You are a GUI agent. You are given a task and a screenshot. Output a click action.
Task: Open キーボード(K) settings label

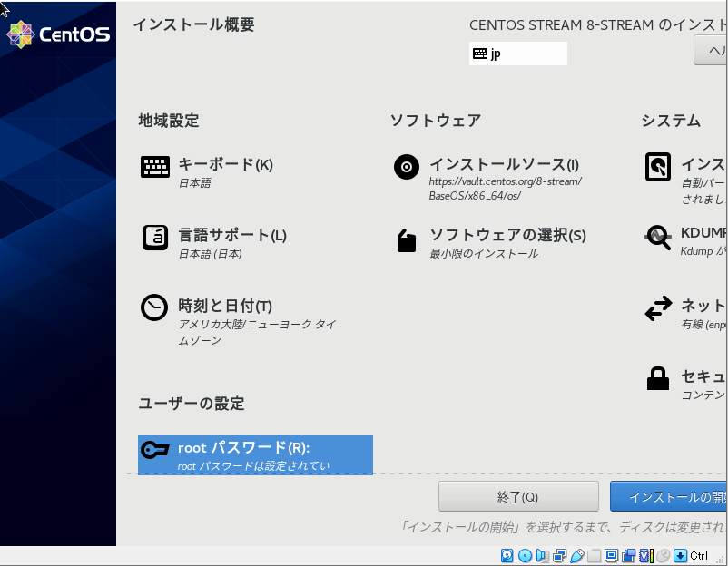[x=226, y=164]
